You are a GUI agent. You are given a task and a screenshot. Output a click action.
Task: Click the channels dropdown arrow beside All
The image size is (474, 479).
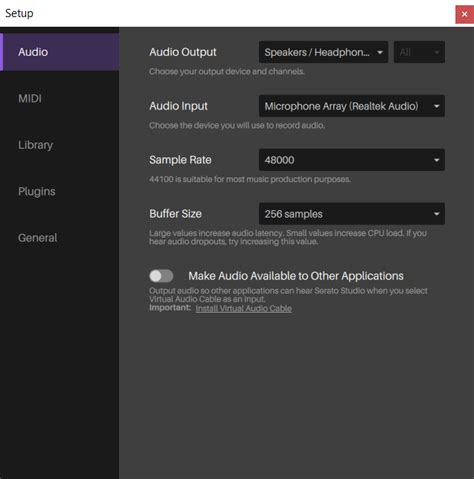pyautogui.click(x=436, y=52)
